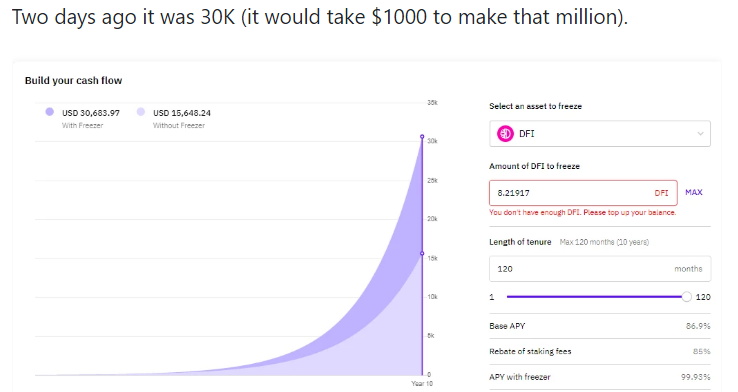Click the Build your cash flow heading

(x=73, y=80)
